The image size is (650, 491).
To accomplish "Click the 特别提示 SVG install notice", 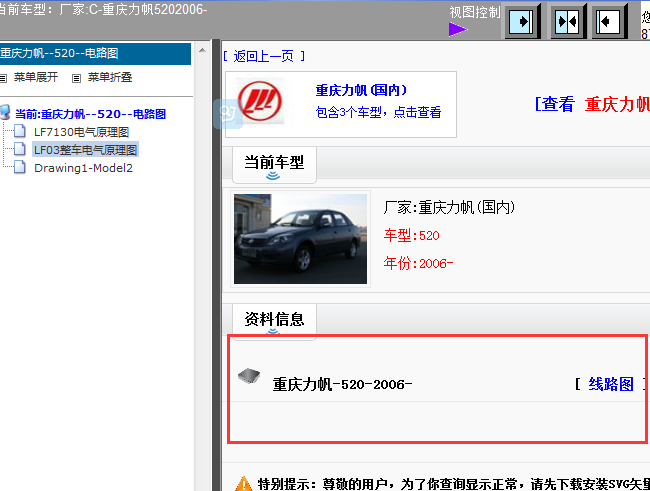I will [x=454, y=484].
